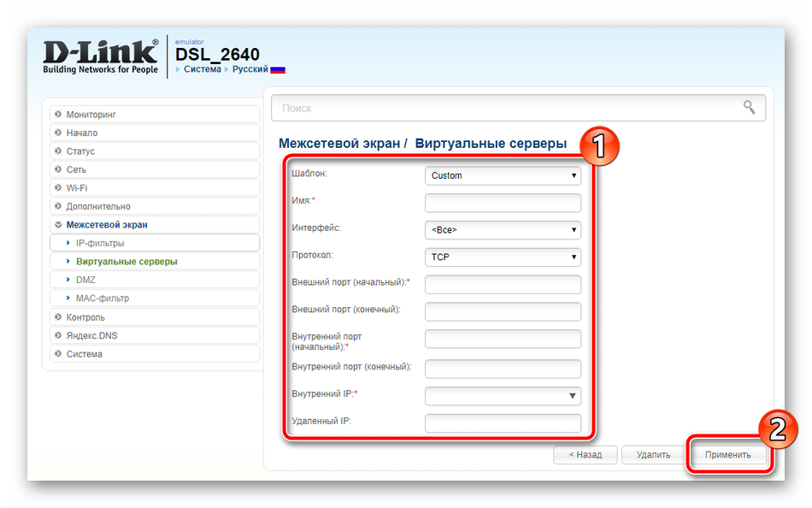Open the Русский language menu
This screenshot has width=812, height=508.
[250, 69]
